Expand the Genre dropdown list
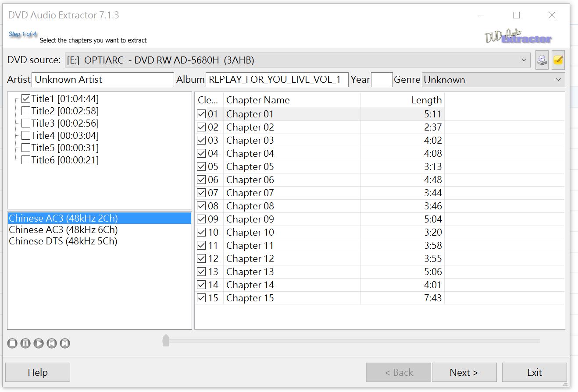The image size is (578, 392). pos(558,80)
